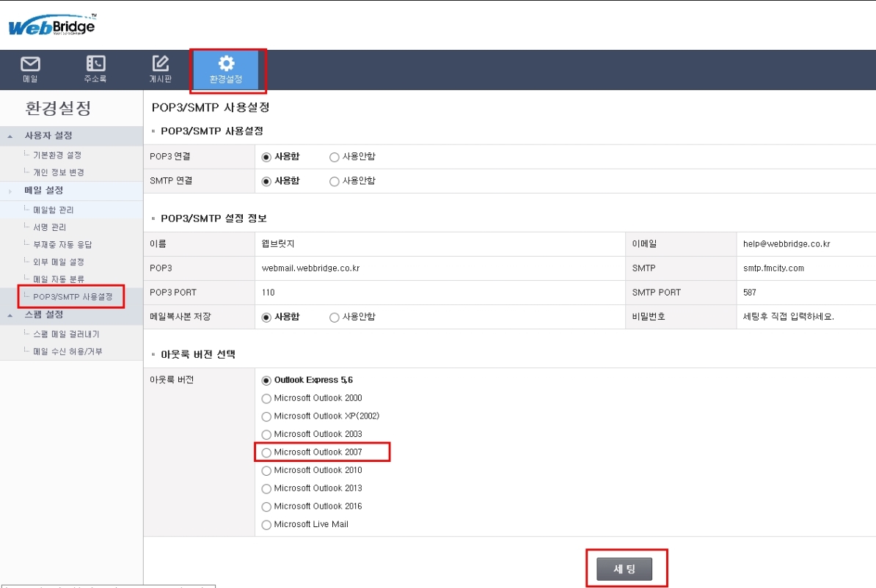Expand the 메일 설정 section arrow

10,191
